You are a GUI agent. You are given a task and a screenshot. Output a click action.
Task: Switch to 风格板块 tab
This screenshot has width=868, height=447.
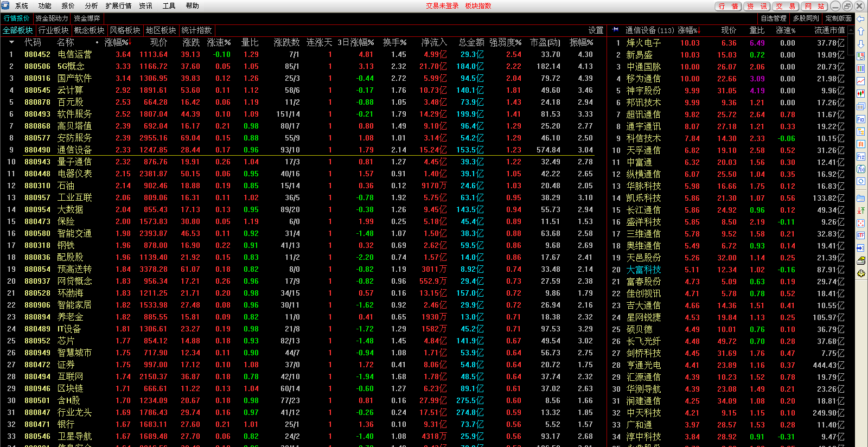click(125, 30)
